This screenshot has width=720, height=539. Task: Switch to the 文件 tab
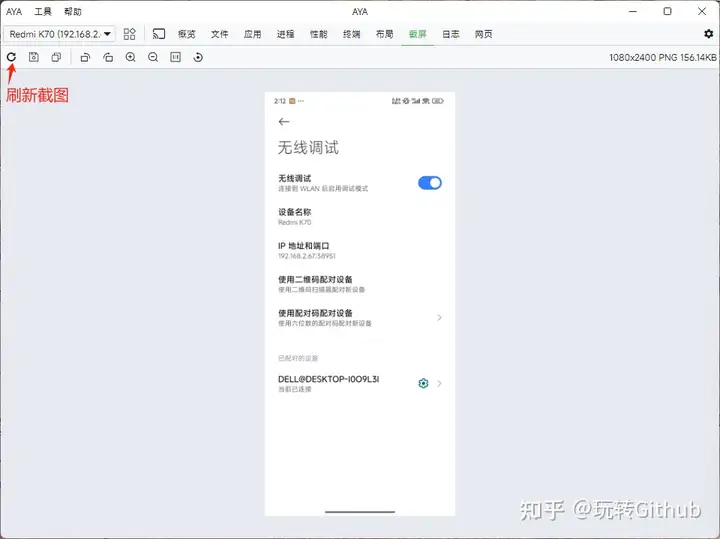220,34
